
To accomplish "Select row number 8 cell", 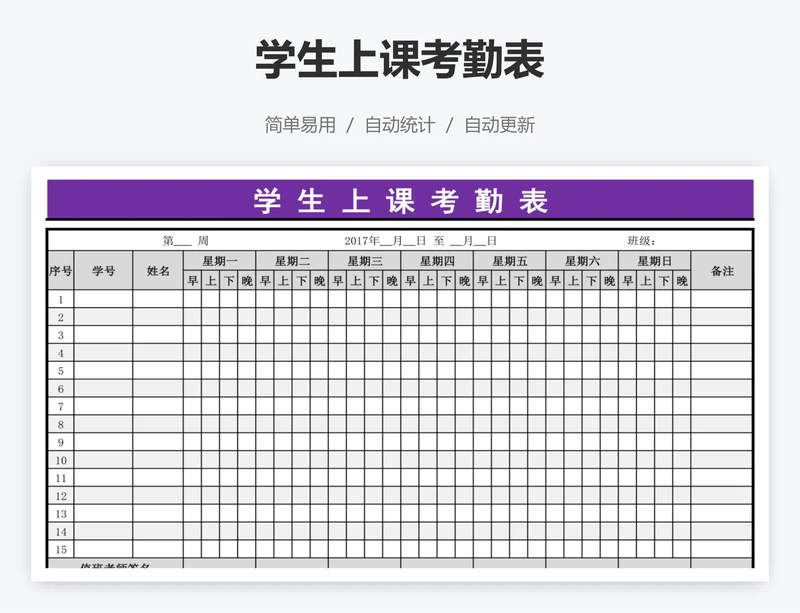I will click(61, 425).
